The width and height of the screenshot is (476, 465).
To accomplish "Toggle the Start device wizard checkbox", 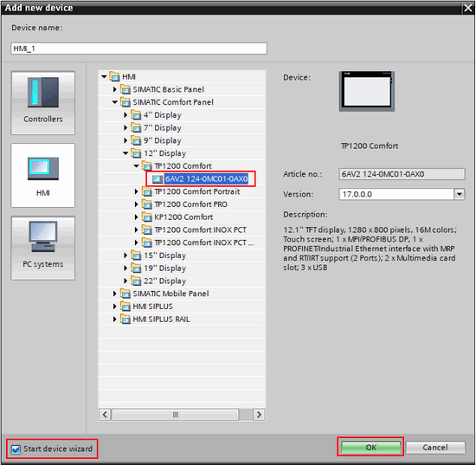I will (16, 449).
